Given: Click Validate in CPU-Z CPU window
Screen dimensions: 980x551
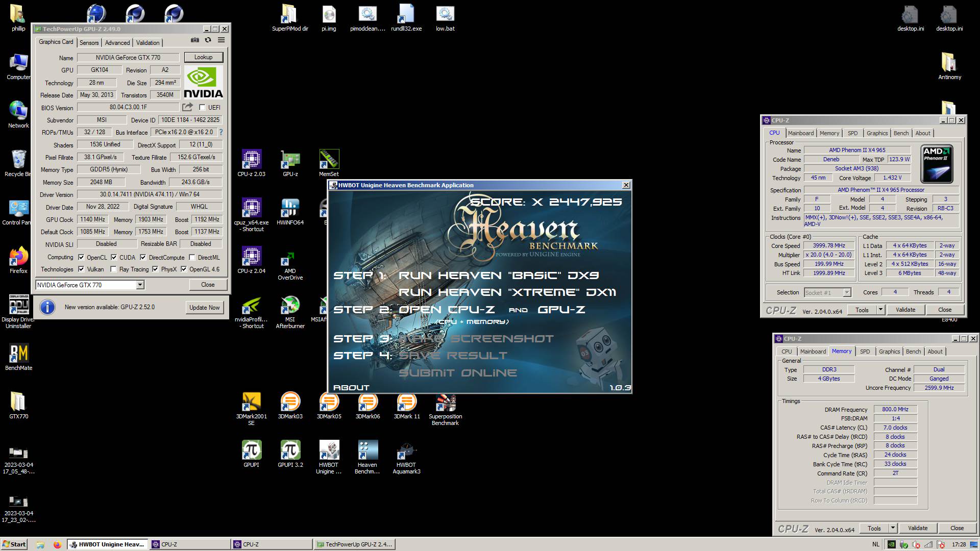Looking at the screenshot, I should (x=905, y=310).
